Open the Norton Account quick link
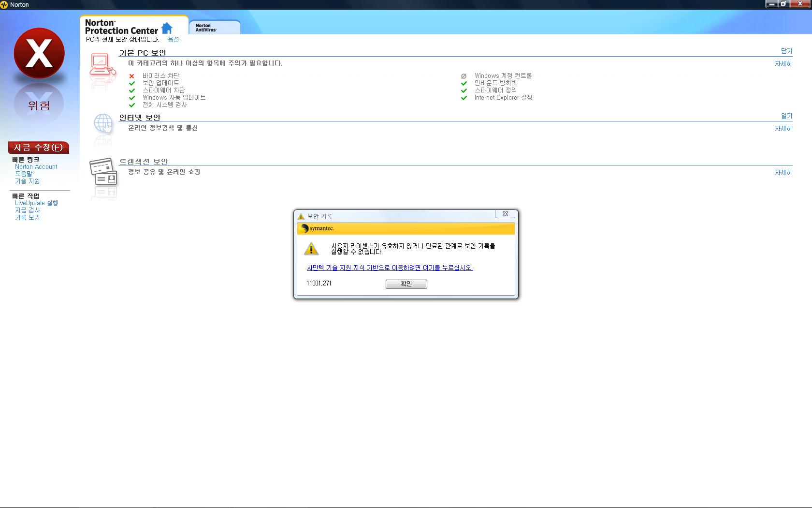The image size is (812, 508). coord(36,166)
